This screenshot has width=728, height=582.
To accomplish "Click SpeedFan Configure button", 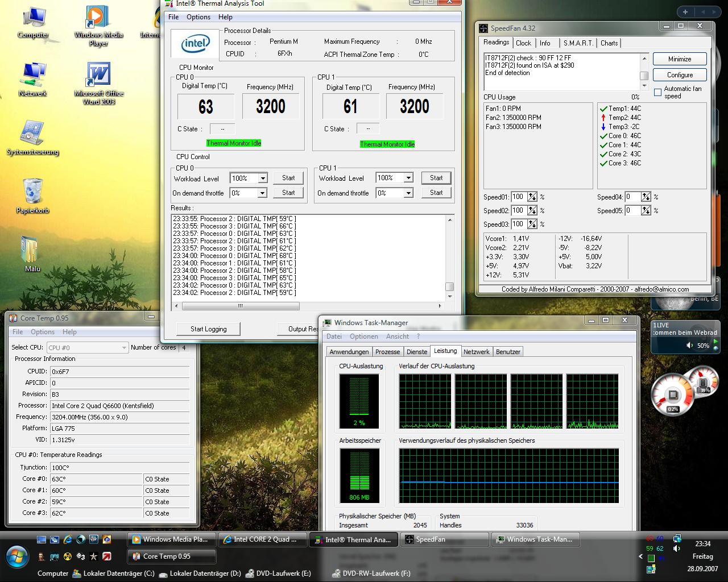I will (x=680, y=75).
